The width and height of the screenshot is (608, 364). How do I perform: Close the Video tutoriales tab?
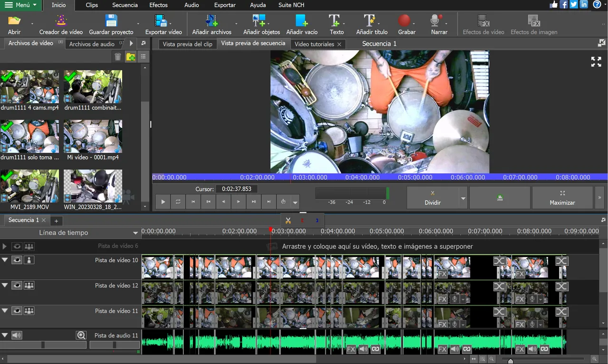[x=339, y=44]
